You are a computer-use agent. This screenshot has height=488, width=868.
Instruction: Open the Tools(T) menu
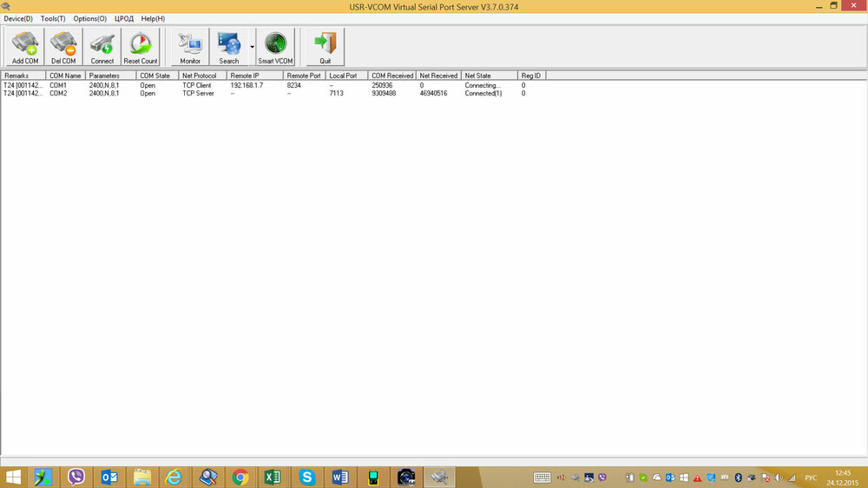click(53, 18)
